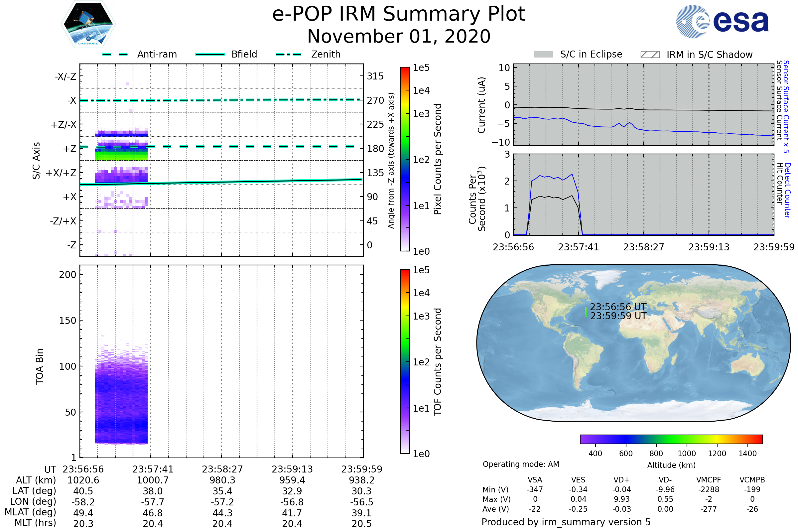798x532 pixels.
Task: Click the Operating mode: AM text
Action: click(521, 464)
